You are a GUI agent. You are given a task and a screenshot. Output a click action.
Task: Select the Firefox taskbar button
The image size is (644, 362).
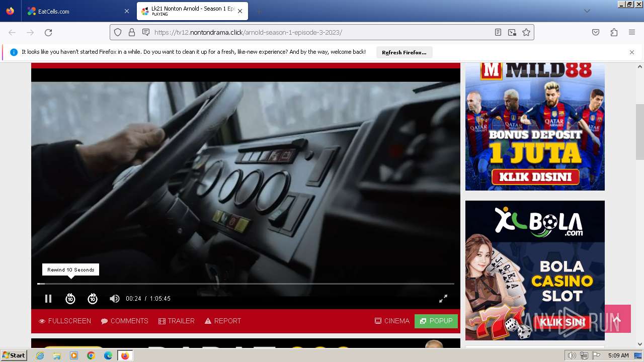coord(125,355)
